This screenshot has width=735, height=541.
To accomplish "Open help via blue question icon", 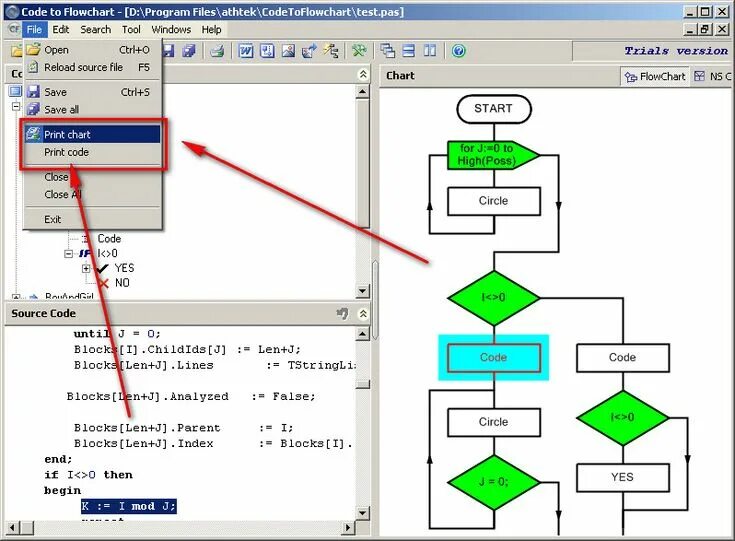I will click(458, 51).
